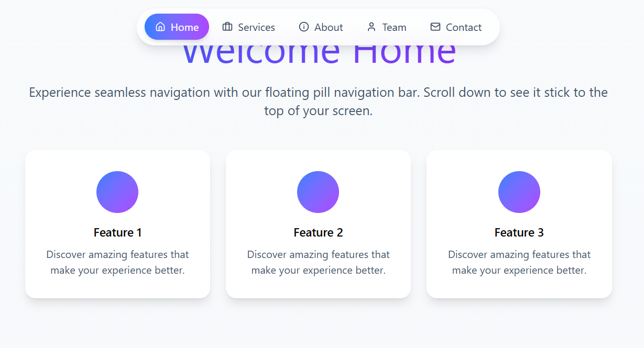Click the Feature 2 heading
Viewport: 644px width, 348px height.
pos(319,232)
